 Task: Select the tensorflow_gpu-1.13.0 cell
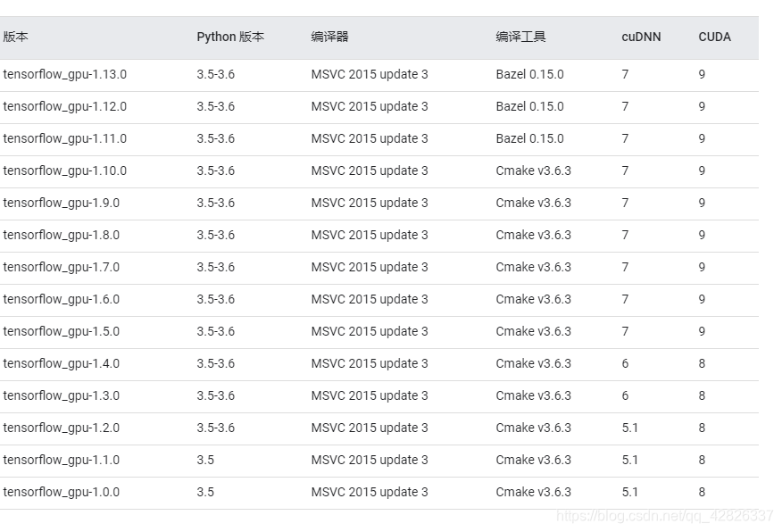click(x=65, y=74)
